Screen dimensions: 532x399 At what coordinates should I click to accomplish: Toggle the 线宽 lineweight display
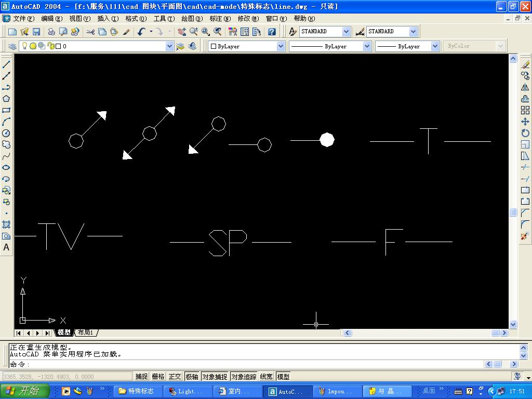[x=267, y=376]
